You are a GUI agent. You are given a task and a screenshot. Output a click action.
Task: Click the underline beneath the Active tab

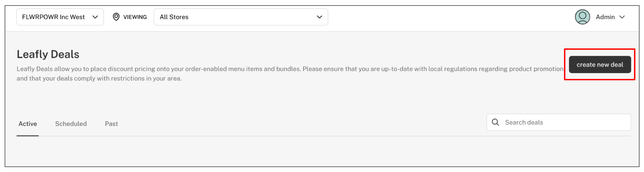click(28, 136)
